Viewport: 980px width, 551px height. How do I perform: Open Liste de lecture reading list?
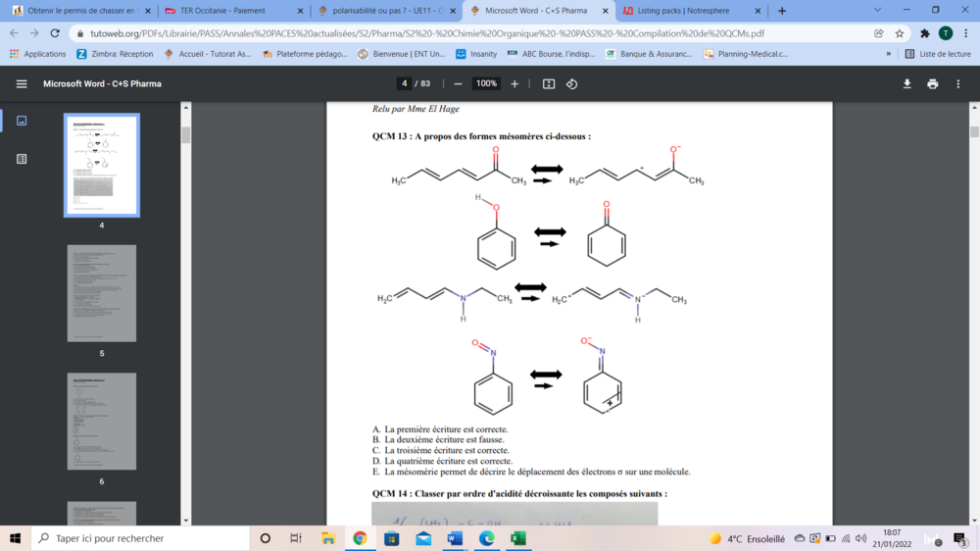pyautogui.click(x=938, y=54)
